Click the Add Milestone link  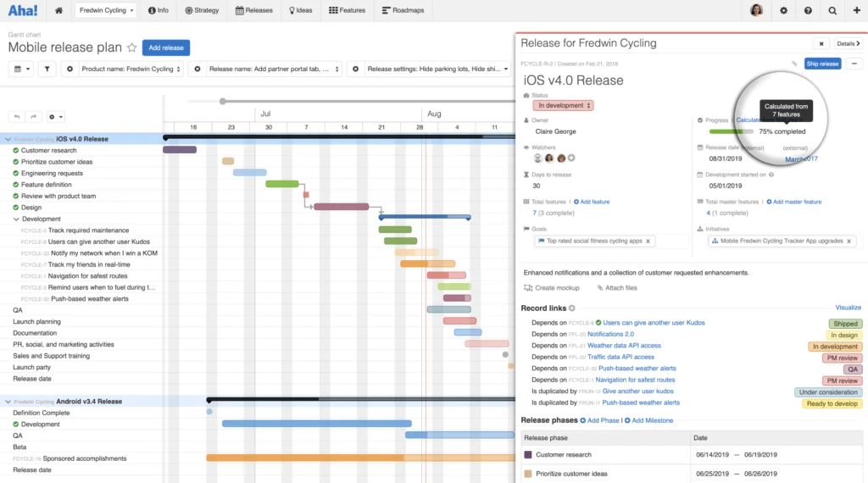click(x=648, y=420)
